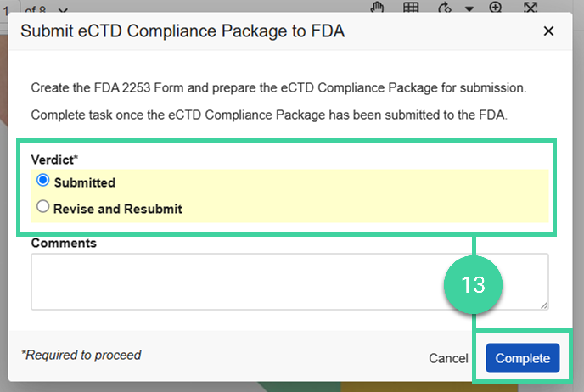
Task: Click the dialog title text
Action: [x=182, y=31]
